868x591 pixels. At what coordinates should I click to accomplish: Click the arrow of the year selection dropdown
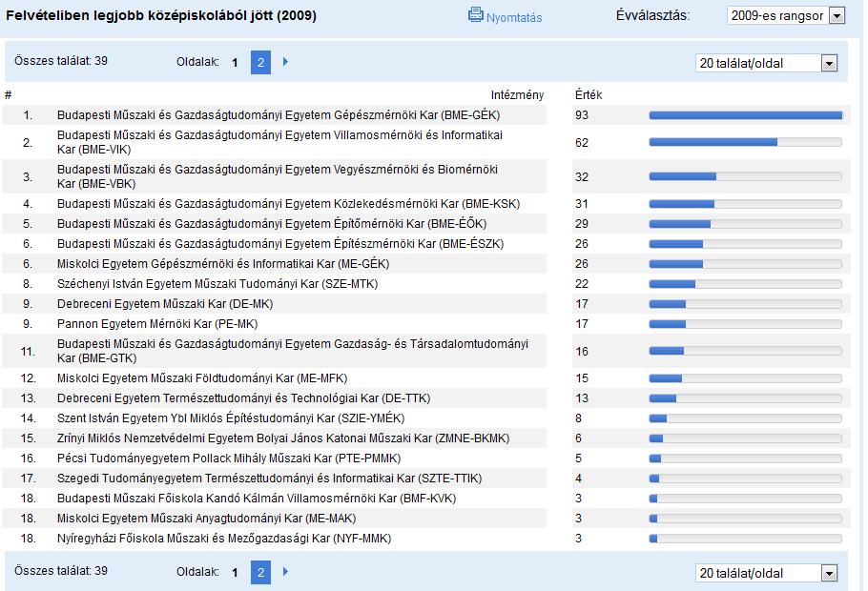pyautogui.click(x=837, y=15)
